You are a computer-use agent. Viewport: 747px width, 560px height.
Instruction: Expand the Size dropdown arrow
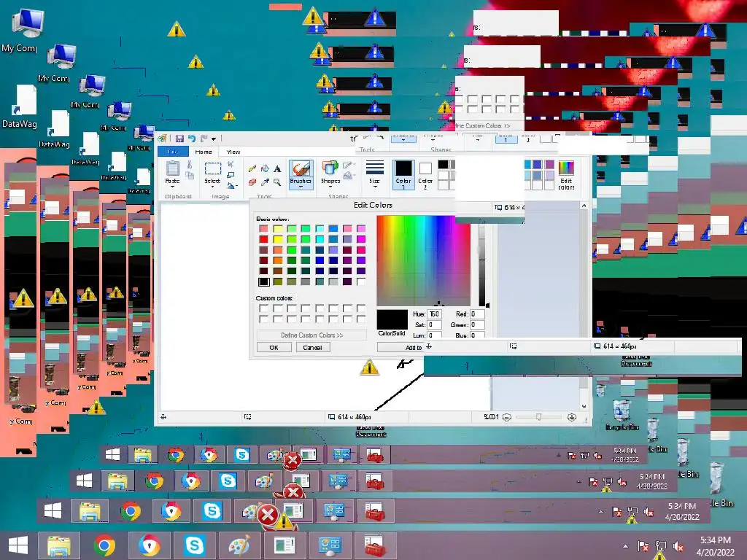(x=375, y=187)
